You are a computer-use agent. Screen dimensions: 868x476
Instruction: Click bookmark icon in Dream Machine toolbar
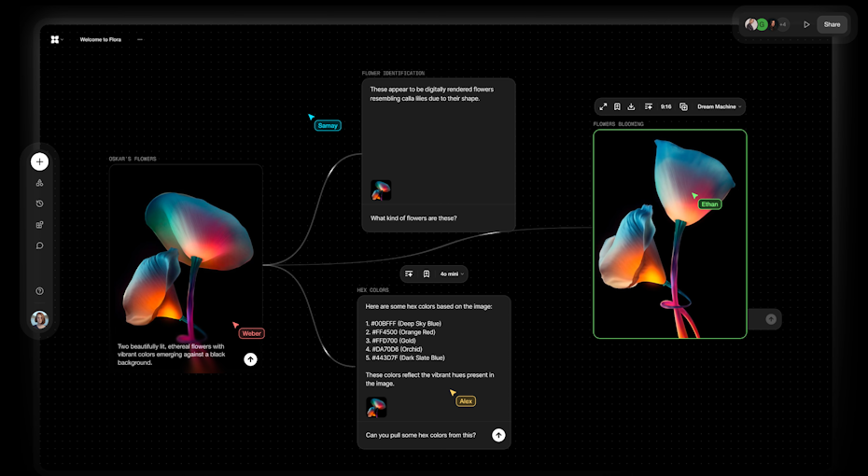click(x=617, y=106)
